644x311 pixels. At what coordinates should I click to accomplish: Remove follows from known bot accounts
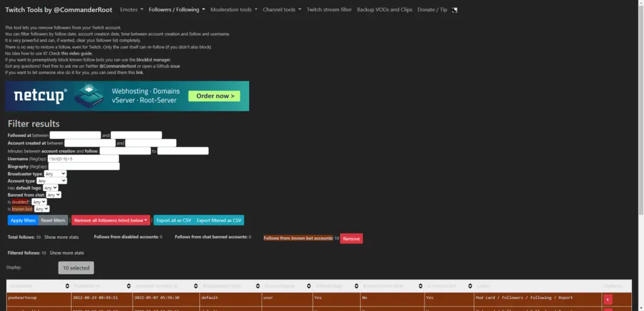(351, 239)
